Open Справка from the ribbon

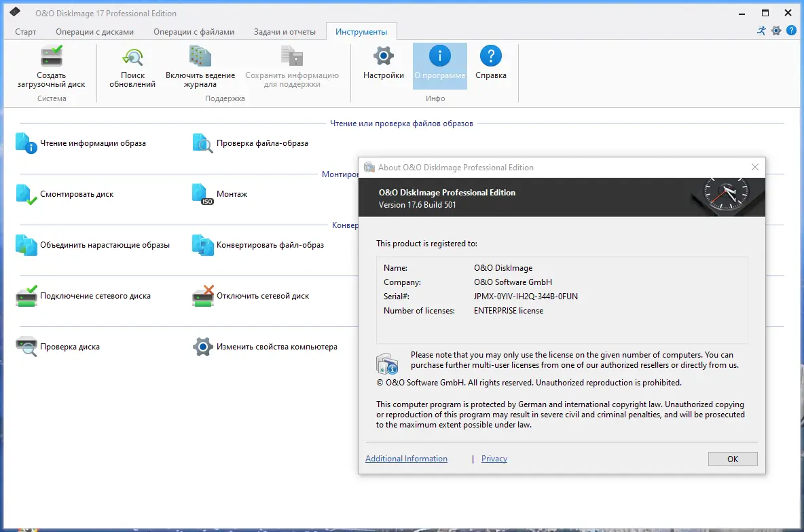pyautogui.click(x=491, y=65)
